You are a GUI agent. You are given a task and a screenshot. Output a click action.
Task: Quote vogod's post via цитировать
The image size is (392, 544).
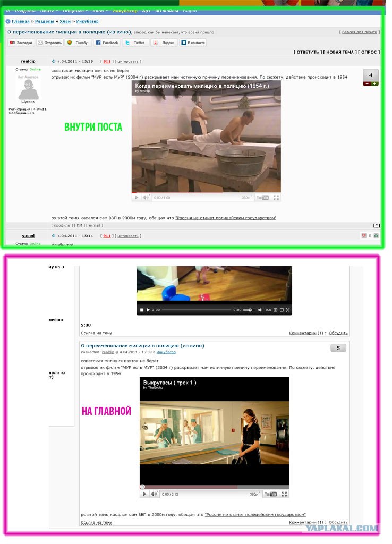click(127, 236)
